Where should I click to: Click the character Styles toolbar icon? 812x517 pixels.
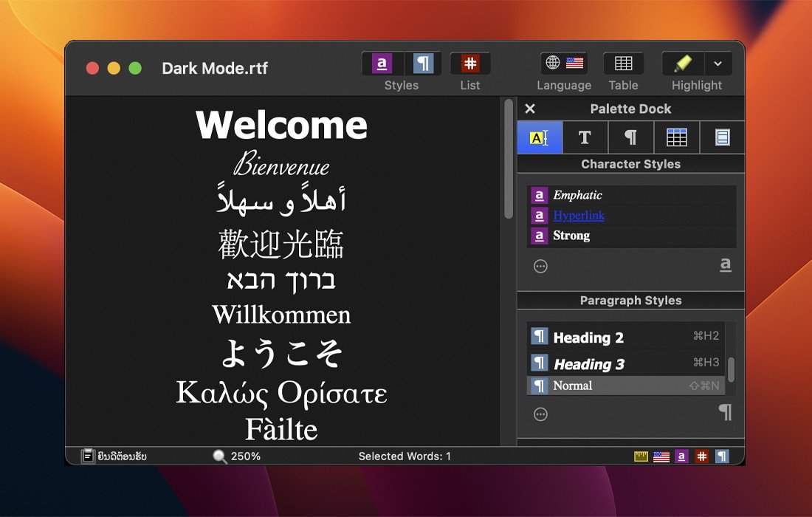[x=382, y=64]
